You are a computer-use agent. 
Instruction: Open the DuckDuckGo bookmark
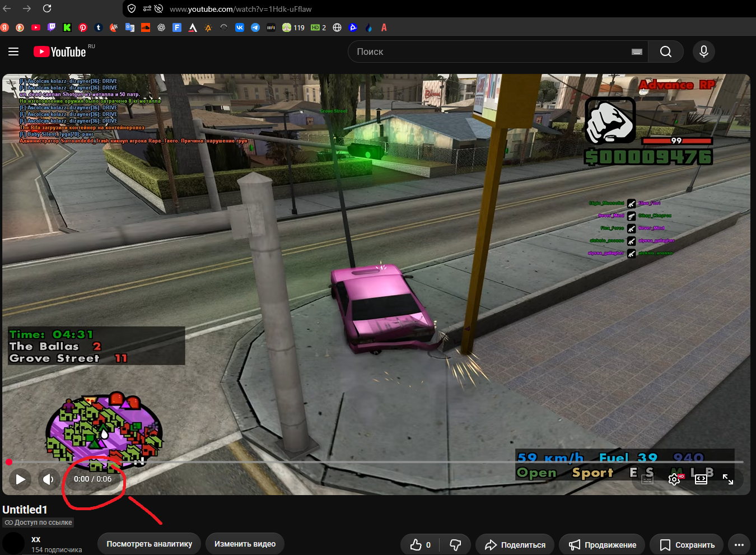20,27
